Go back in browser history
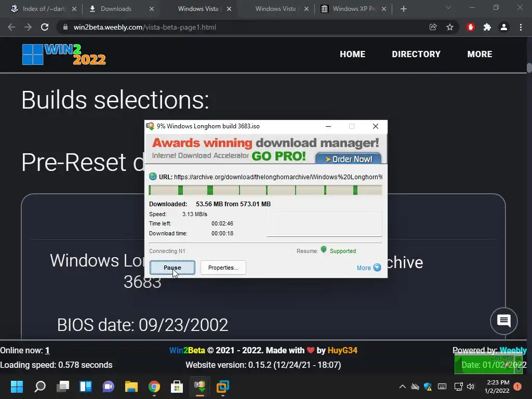Viewport: 532px width, 399px height. click(x=11, y=27)
